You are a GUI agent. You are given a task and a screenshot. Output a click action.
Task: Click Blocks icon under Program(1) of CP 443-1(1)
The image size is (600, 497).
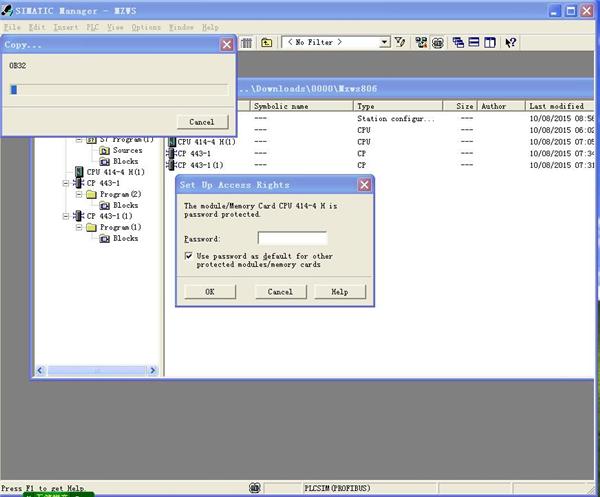click(104, 239)
